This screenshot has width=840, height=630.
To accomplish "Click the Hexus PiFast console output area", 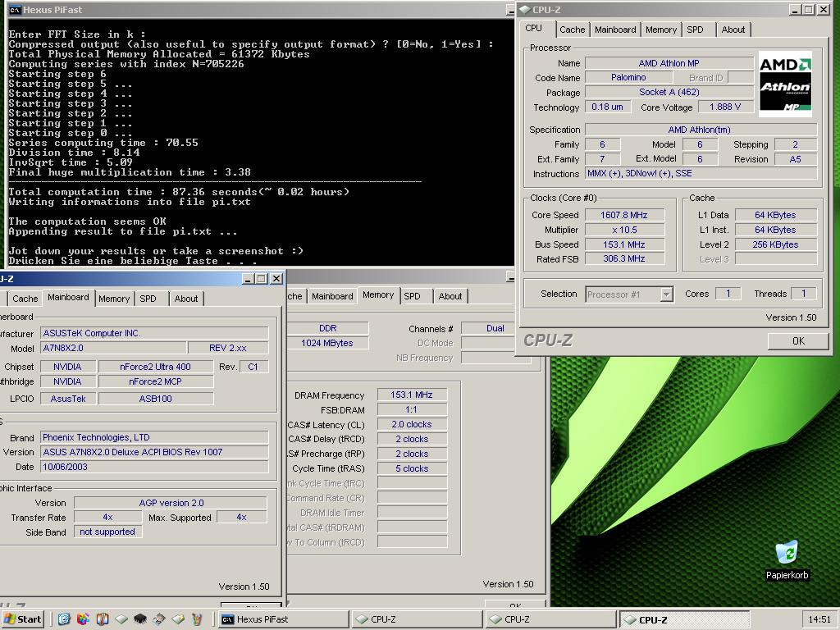I will pos(260,142).
